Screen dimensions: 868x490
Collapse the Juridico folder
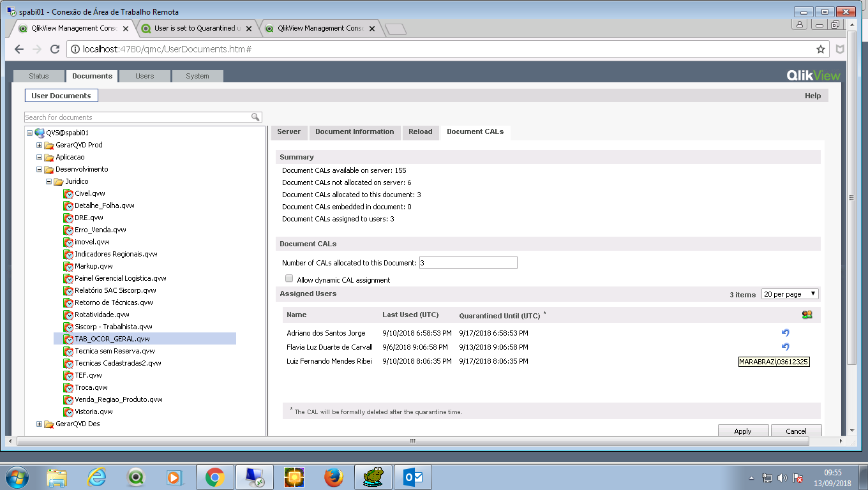coord(49,181)
